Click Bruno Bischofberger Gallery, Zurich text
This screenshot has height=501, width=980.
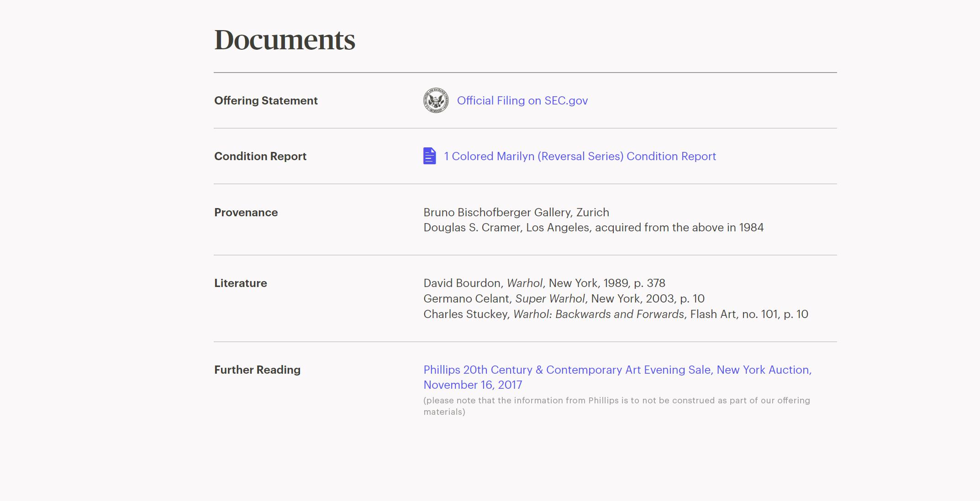516,213
